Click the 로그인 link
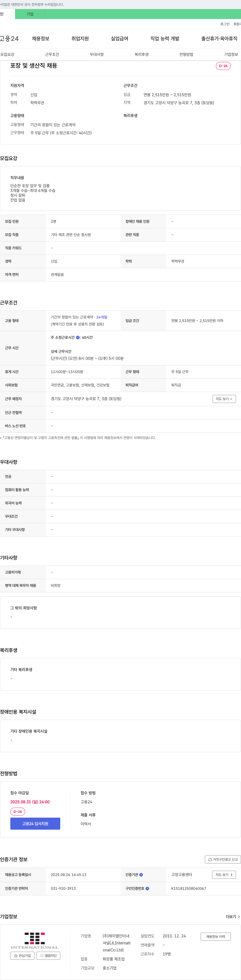 point(225,24)
